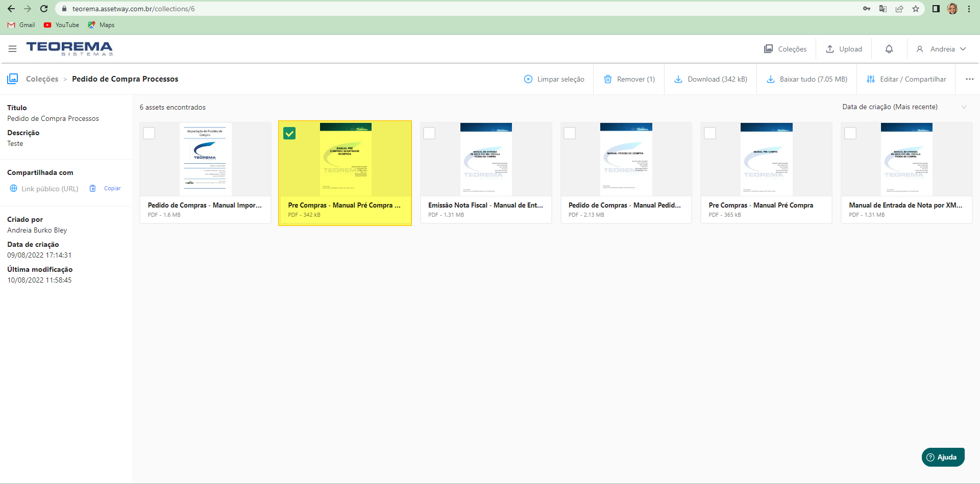Click Baixar tudo (7.05 MB) button
The image size is (980, 484).
tap(807, 79)
